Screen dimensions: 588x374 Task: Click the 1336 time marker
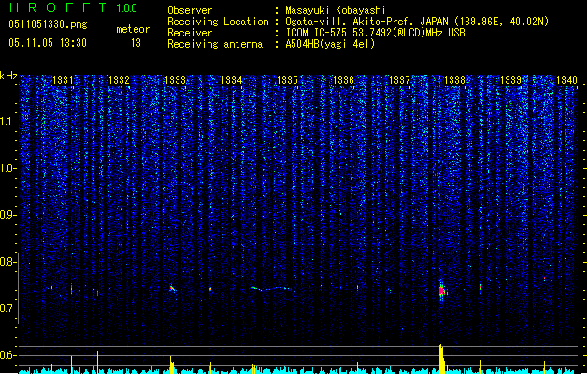[x=343, y=80]
